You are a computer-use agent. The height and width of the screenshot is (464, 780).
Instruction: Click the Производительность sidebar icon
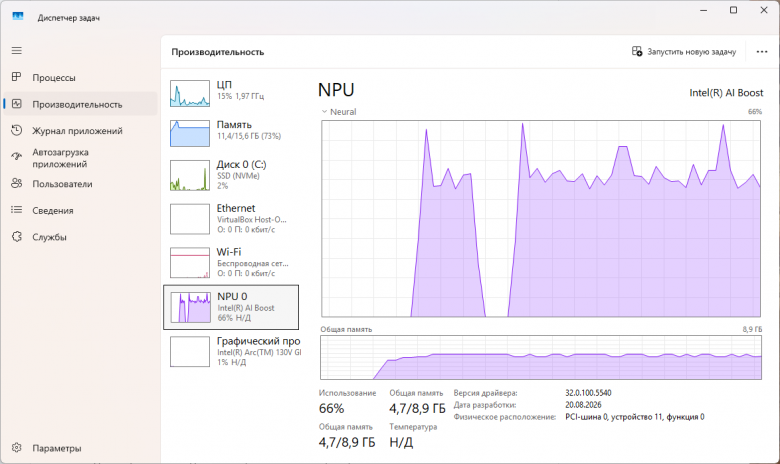16,104
